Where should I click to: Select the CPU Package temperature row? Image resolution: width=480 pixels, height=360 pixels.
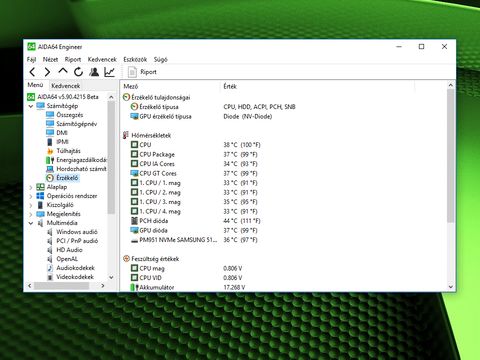(283, 154)
